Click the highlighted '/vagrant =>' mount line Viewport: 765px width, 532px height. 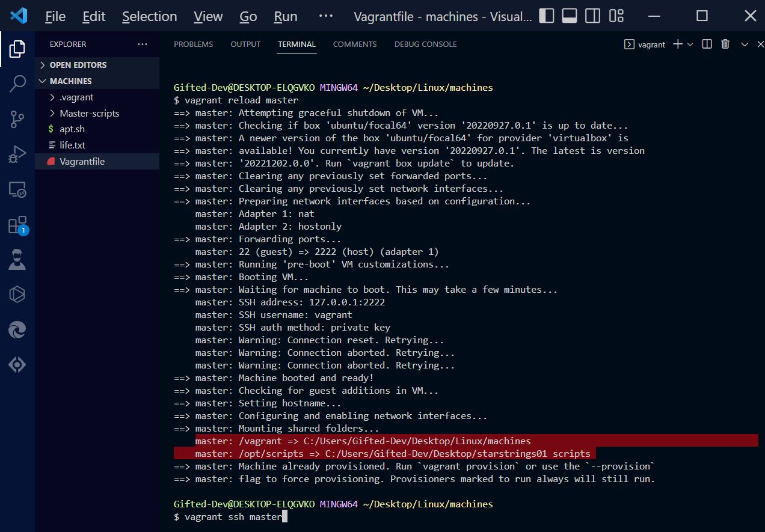coord(363,441)
